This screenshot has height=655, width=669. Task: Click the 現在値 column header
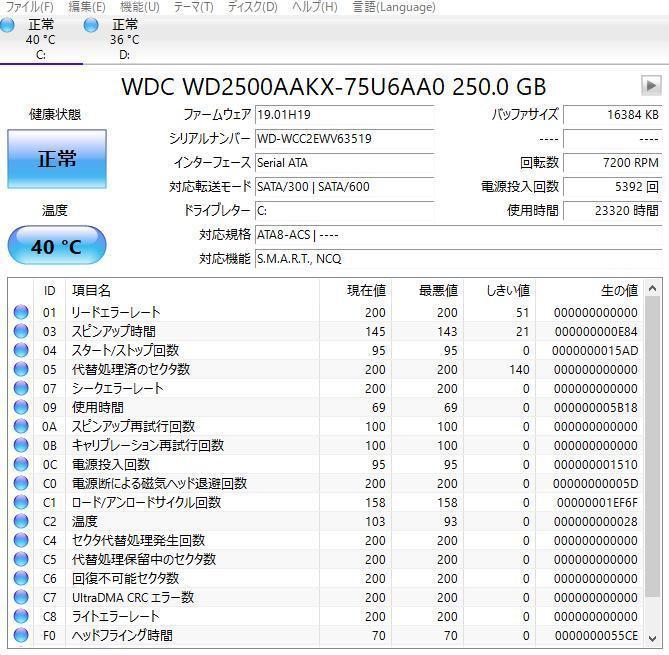(355, 291)
